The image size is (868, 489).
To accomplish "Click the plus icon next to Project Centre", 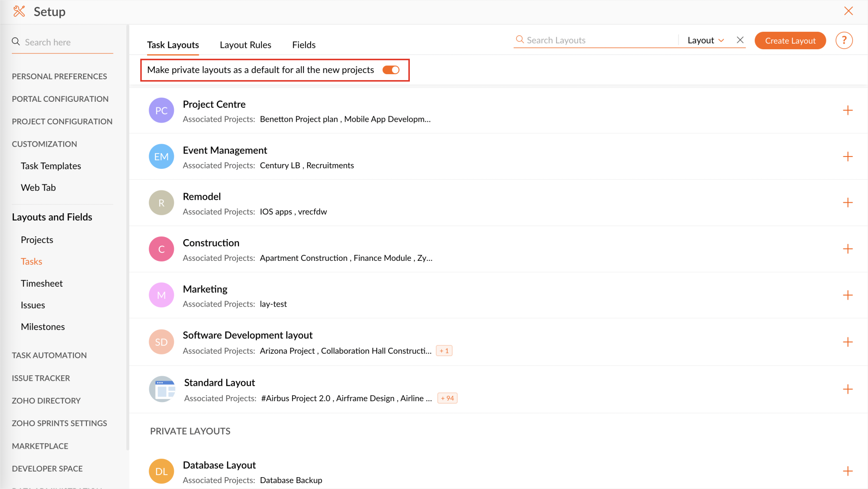I will coord(848,110).
